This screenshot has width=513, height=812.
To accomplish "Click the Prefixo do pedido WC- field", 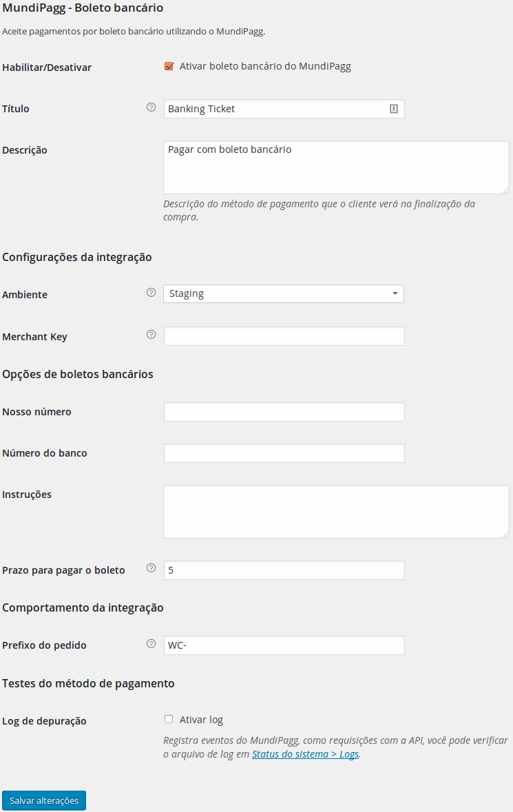I will [x=284, y=645].
